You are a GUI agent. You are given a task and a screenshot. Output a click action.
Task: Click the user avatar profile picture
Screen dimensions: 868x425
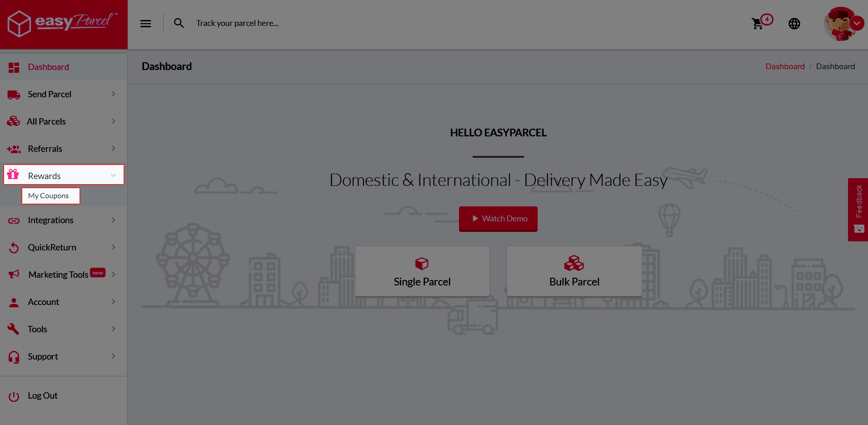(x=839, y=24)
